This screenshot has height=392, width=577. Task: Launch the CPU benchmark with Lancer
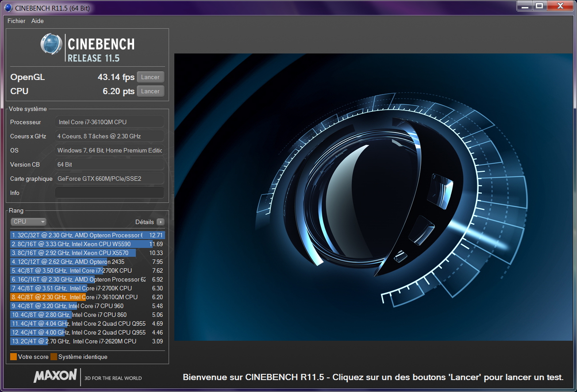point(150,91)
